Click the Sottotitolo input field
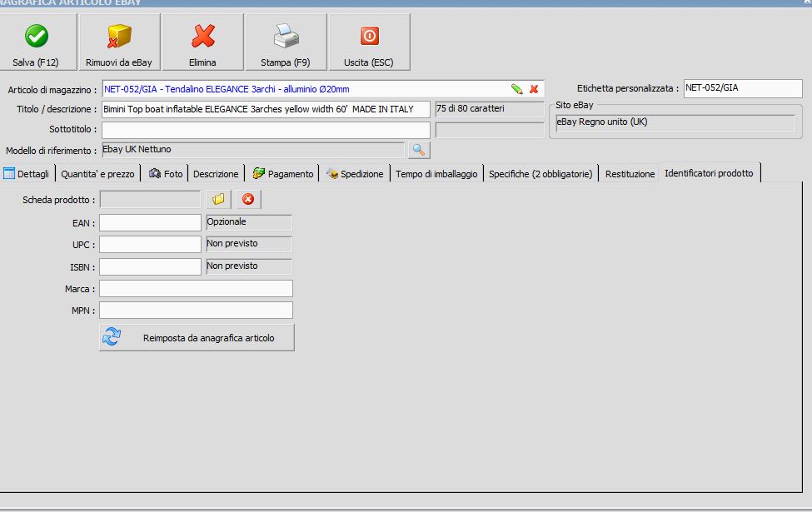 266,129
